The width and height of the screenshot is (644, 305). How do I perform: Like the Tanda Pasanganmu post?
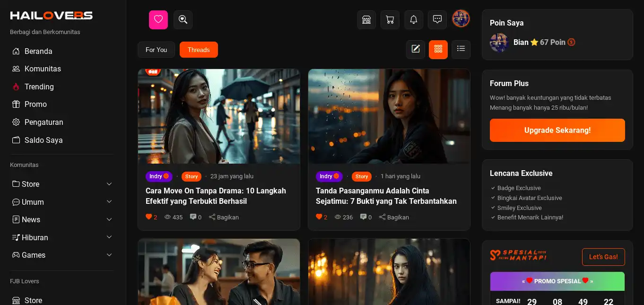pyautogui.click(x=318, y=217)
